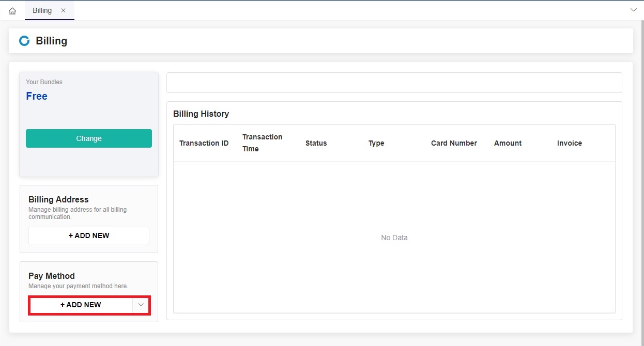The image size is (644, 346).
Task: Click the Change button under Your Bundles
Action: pyautogui.click(x=88, y=138)
